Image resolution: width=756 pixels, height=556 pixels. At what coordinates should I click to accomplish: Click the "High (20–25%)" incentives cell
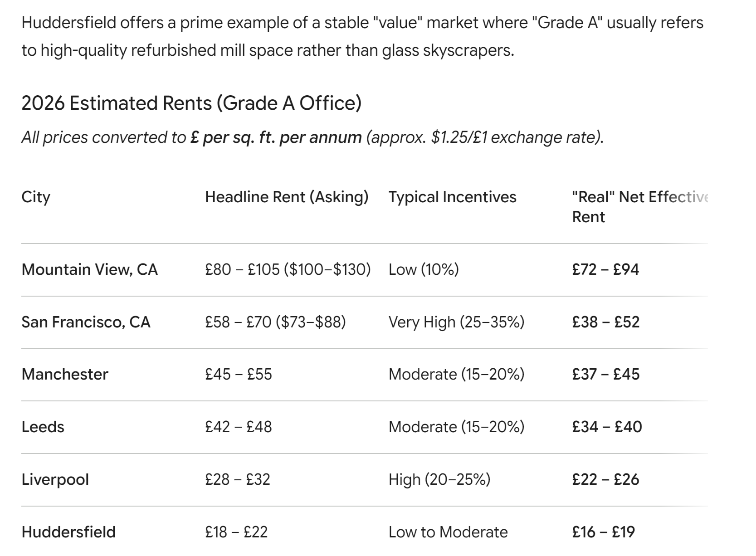click(439, 480)
